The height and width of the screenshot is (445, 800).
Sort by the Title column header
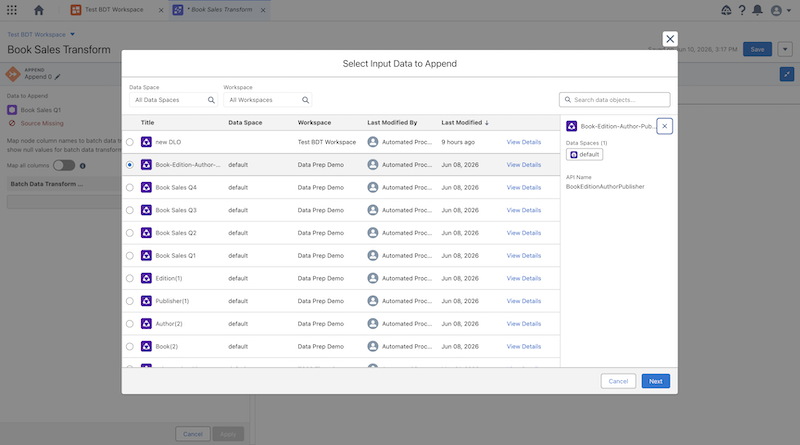pos(147,122)
